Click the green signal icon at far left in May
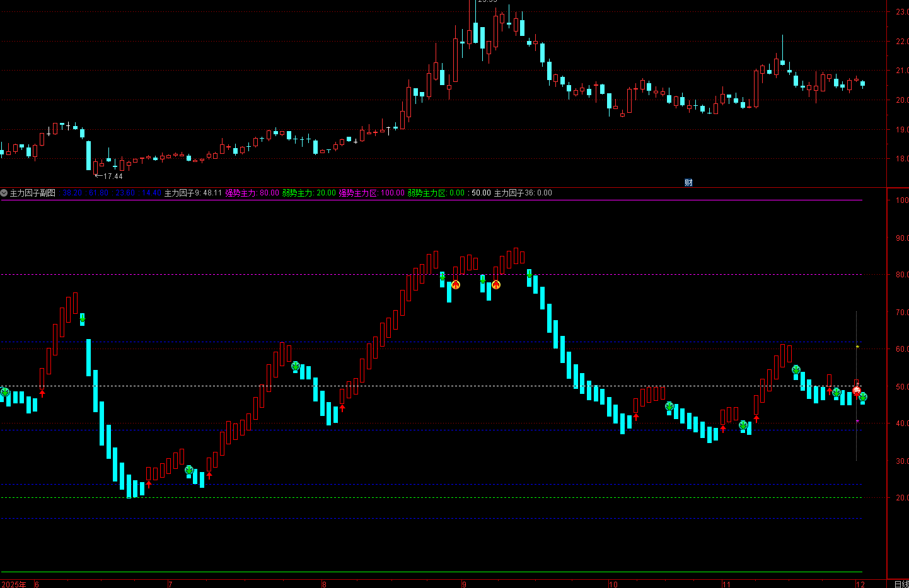Image resolution: width=909 pixels, height=588 pixels. pyautogui.click(x=5, y=392)
